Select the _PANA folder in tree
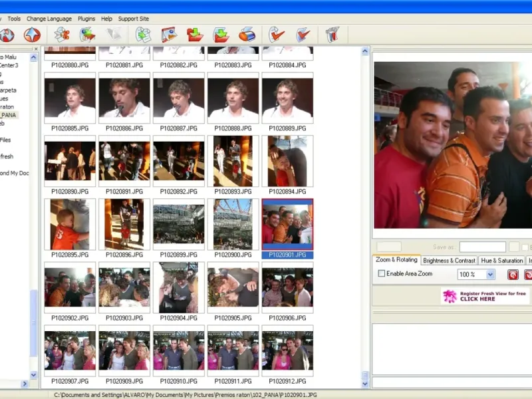 pos(8,115)
